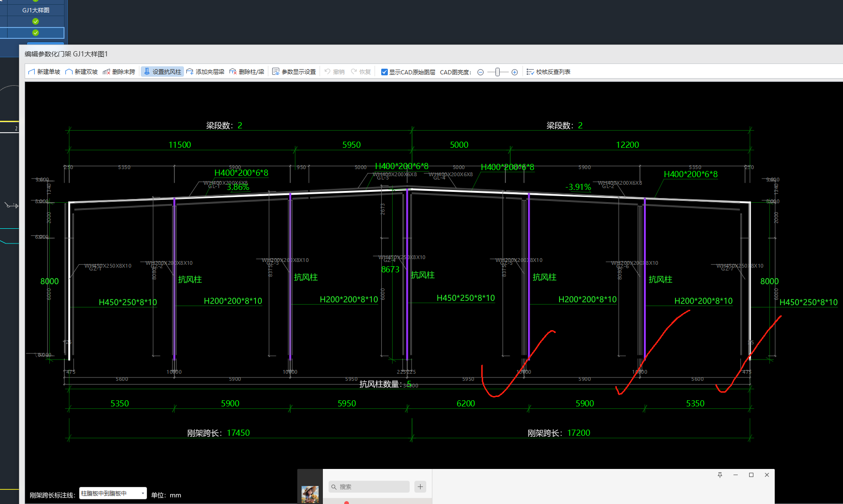Click the 刚架跨长 17450 value
843x504 pixels.
coord(238,433)
